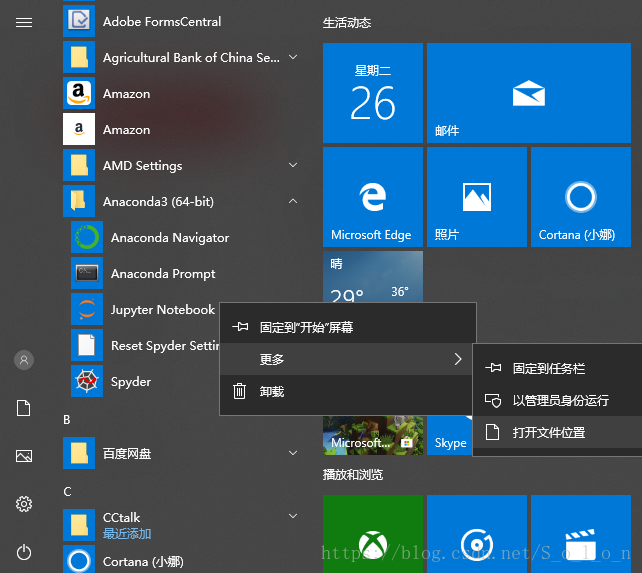Select 卸载 in the context menu
The height and width of the screenshot is (573, 642).
coord(346,391)
